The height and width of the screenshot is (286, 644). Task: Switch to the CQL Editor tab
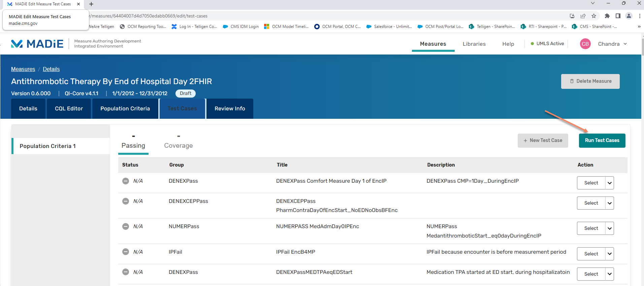pos(69,109)
